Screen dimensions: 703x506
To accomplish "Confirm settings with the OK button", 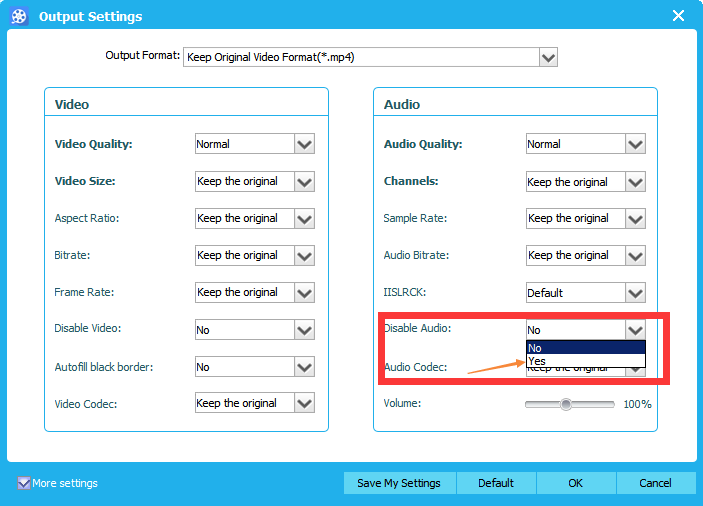I will coord(575,483).
